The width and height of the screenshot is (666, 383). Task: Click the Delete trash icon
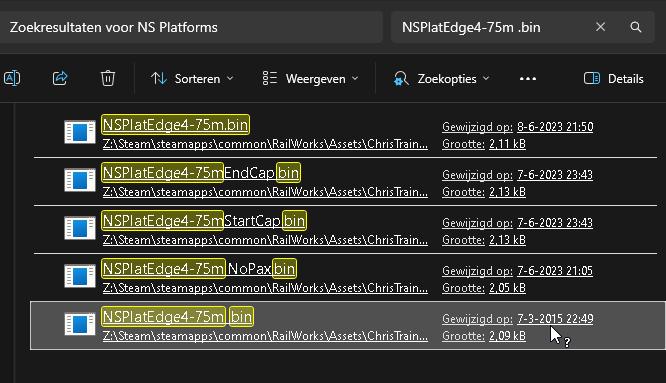108,78
